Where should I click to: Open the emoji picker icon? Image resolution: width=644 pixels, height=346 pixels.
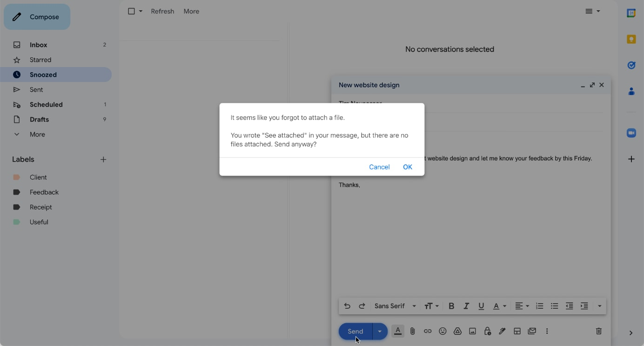coord(443,331)
